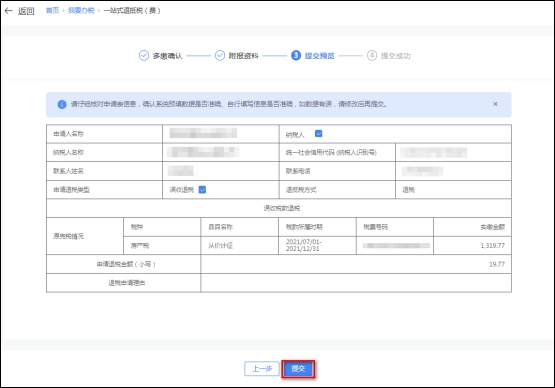The image size is (555, 388).
Task: Select the 附报资料 step label
Action: (x=244, y=56)
